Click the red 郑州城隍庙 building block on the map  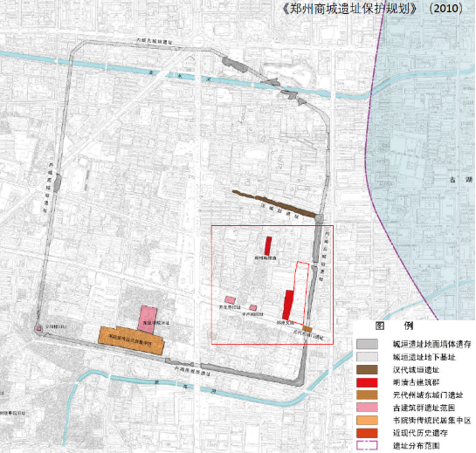(268, 246)
